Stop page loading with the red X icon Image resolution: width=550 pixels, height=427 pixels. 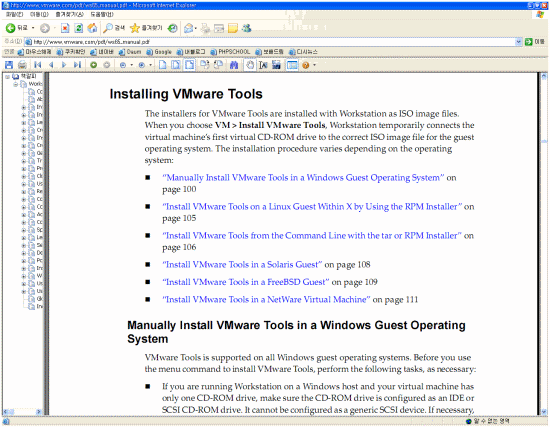(x=65, y=28)
